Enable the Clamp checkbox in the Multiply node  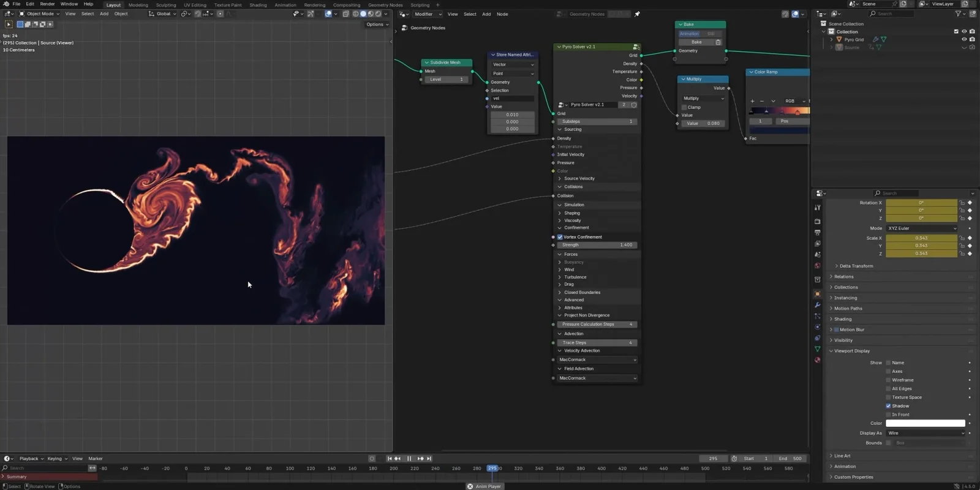684,107
